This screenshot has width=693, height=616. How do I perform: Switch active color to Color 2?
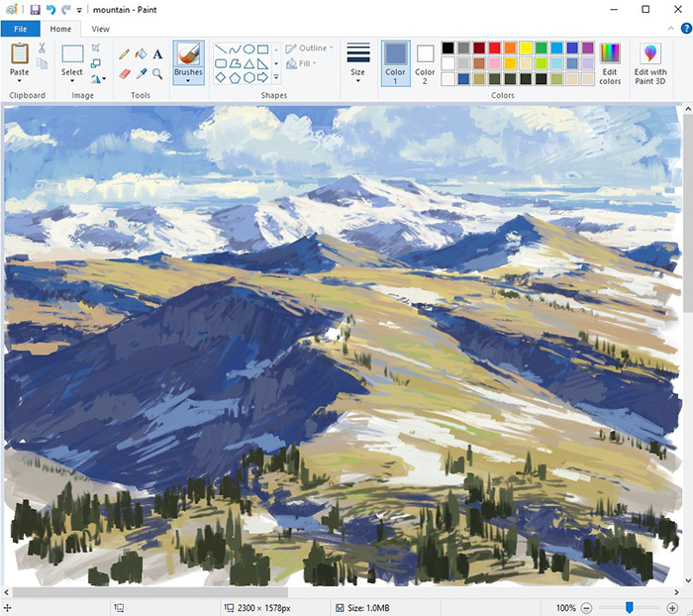click(425, 59)
